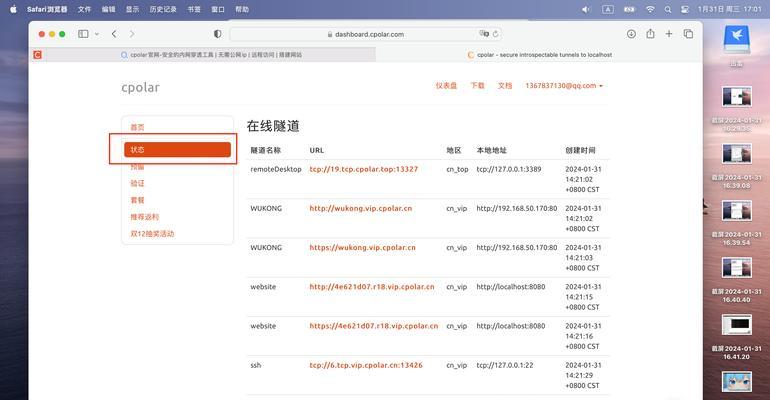This screenshot has height=400, width=770.
Task: Select the anime face image on desktop
Action: [737, 382]
